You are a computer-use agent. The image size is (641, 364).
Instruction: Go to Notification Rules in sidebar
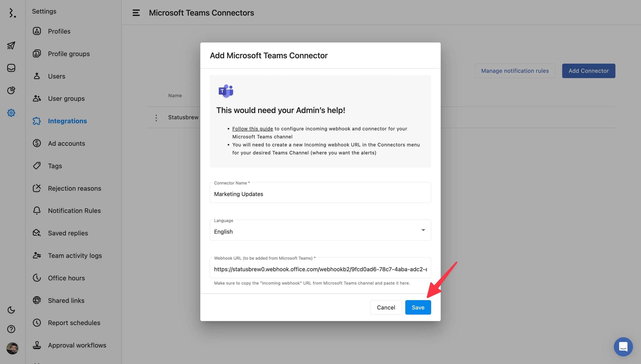(x=74, y=210)
